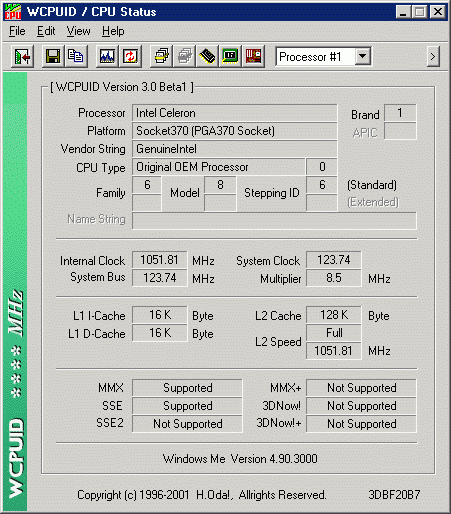Screen dimensions: 451x514
Task: Click the green chipset board icon
Action: [230, 56]
